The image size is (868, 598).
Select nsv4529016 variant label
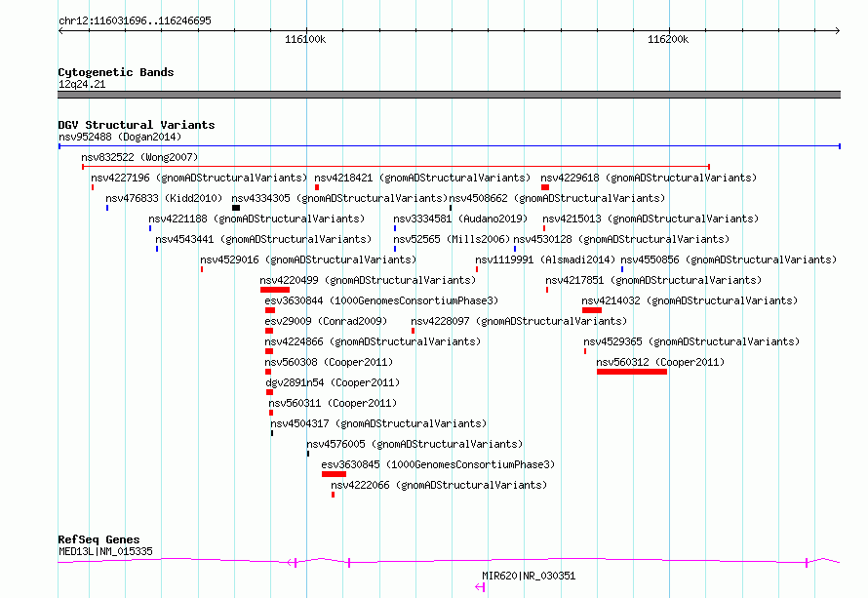point(308,259)
